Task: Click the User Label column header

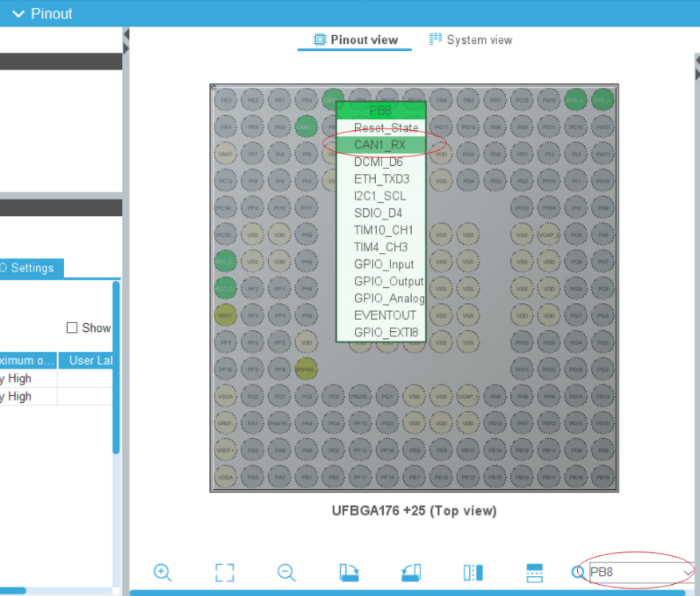Action: 85,361
